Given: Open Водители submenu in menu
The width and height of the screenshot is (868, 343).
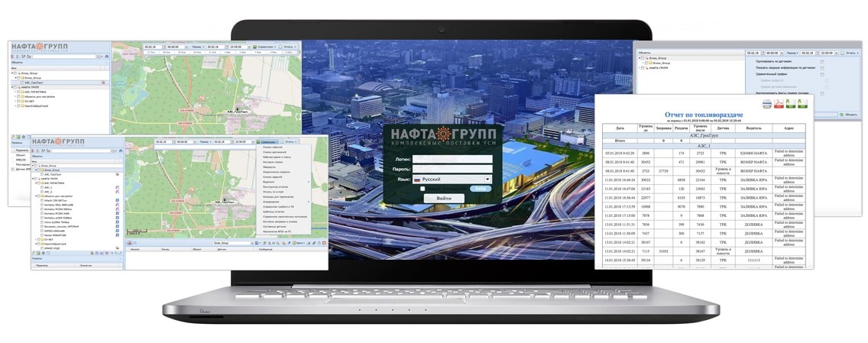Looking at the screenshot, I should click(283, 182).
